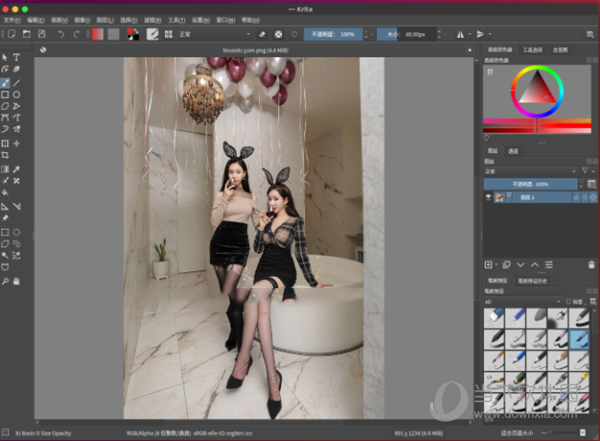The width and height of the screenshot is (600, 441).
Task: Select the Pan hand tool
Action: tap(16, 281)
